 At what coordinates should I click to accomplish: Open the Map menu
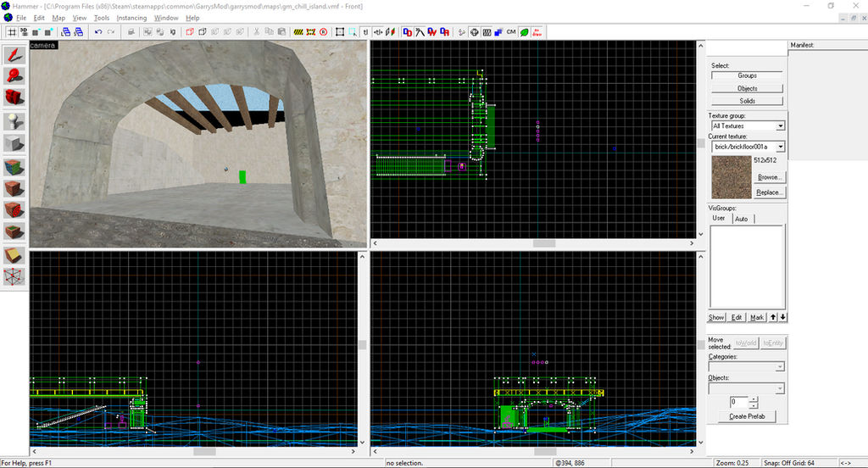coord(58,18)
